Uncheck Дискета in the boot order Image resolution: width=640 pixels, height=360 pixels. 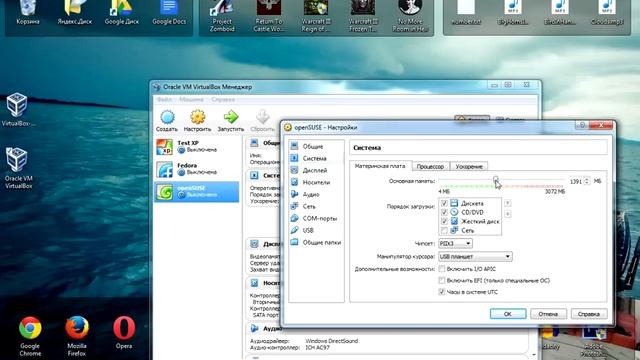(x=444, y=203)
